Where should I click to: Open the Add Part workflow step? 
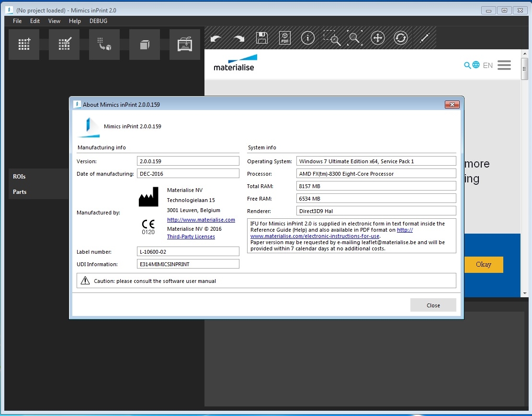(x=104, y=44)
